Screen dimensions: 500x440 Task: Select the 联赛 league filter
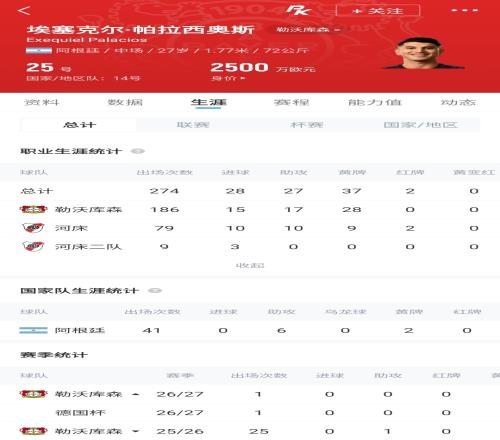tap(193, 125)
